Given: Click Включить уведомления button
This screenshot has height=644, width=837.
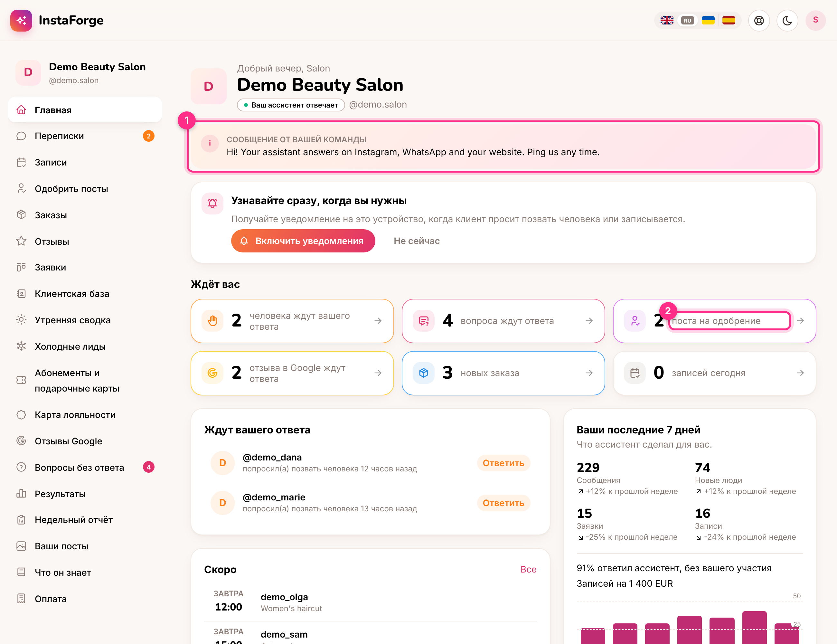Looking at the screenshot, I should pyautogui.click(x=303, y=241).
